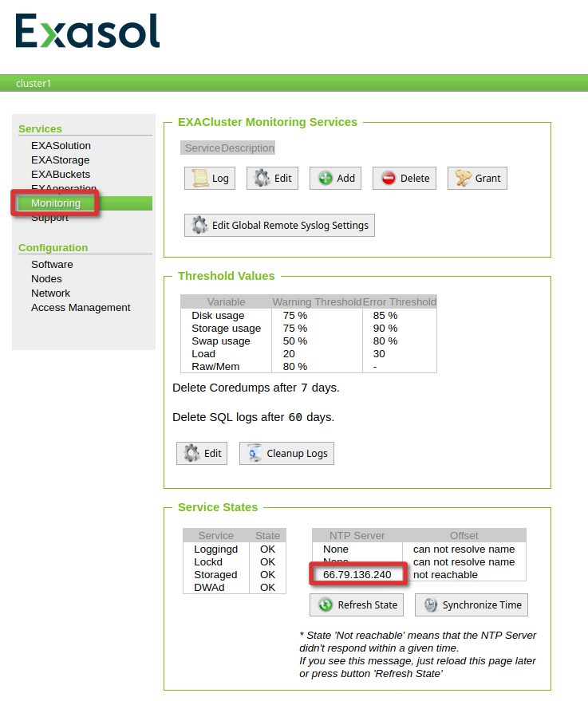This screenshot has height=701, width=588.
Task: Open EXASolution in the Services menu
Action: pos(61,145)
